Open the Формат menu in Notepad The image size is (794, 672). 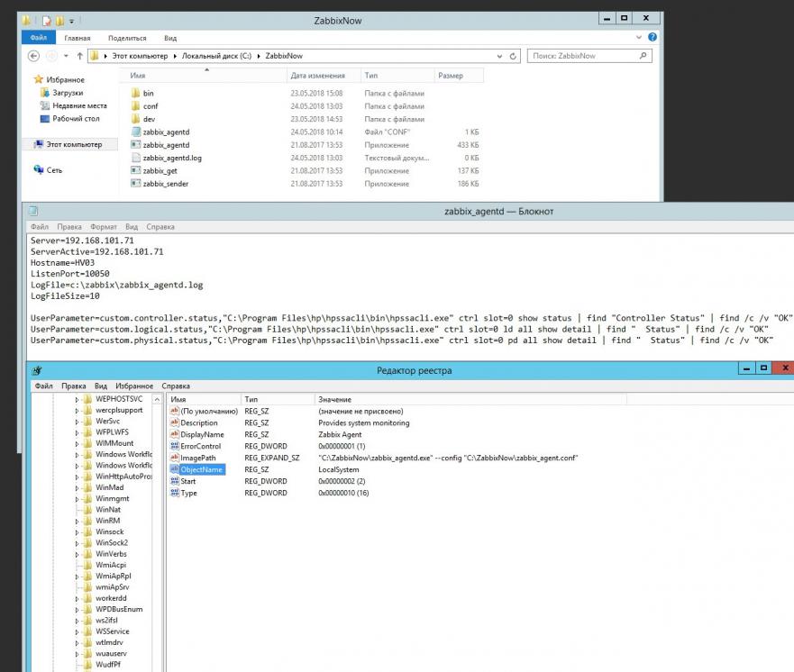point(104,227)
